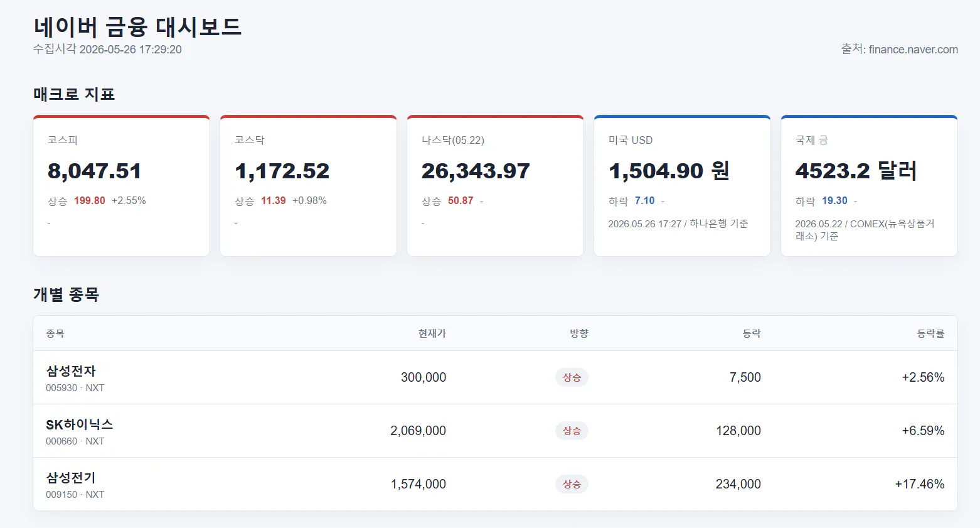This screenshot has width=980, height=528.
Task: Select 삼성전자 current price "300,000"
Action: (x=423, y=377)
